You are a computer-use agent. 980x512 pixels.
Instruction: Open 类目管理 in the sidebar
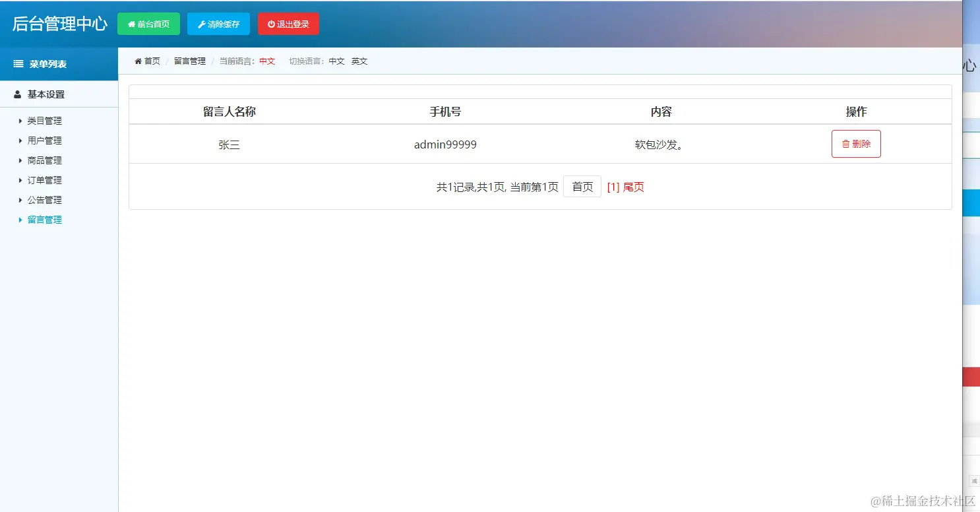coord(45,121)
